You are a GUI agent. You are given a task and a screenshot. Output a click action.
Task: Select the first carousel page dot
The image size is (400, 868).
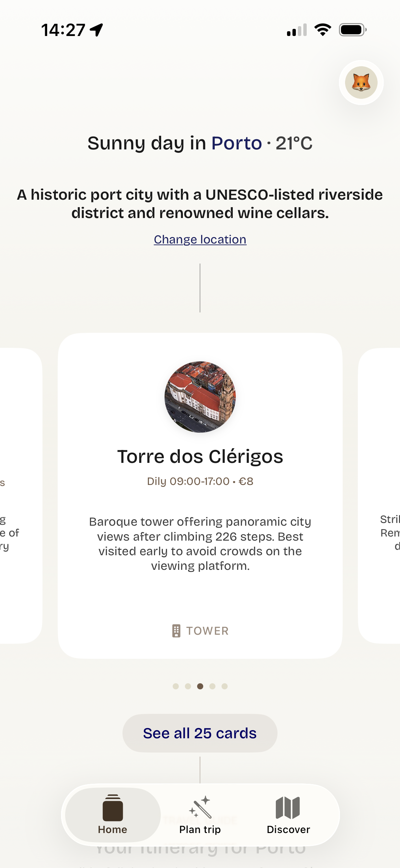tap(176, 686)
